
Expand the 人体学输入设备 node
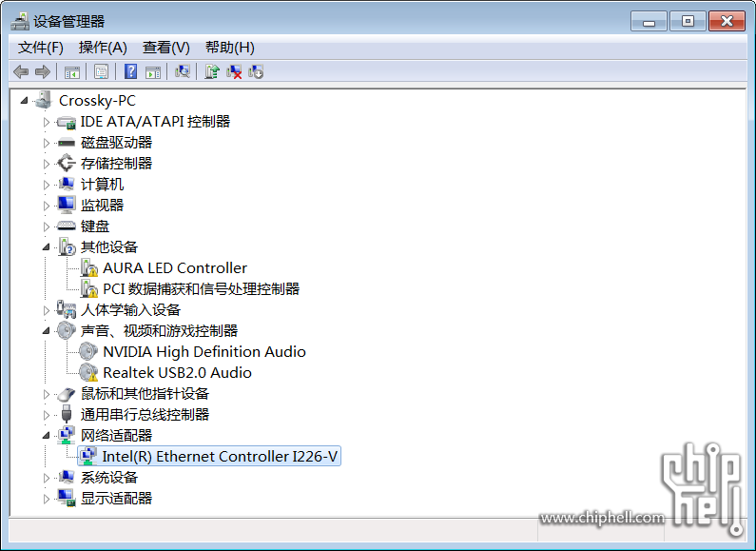[47, 310]
